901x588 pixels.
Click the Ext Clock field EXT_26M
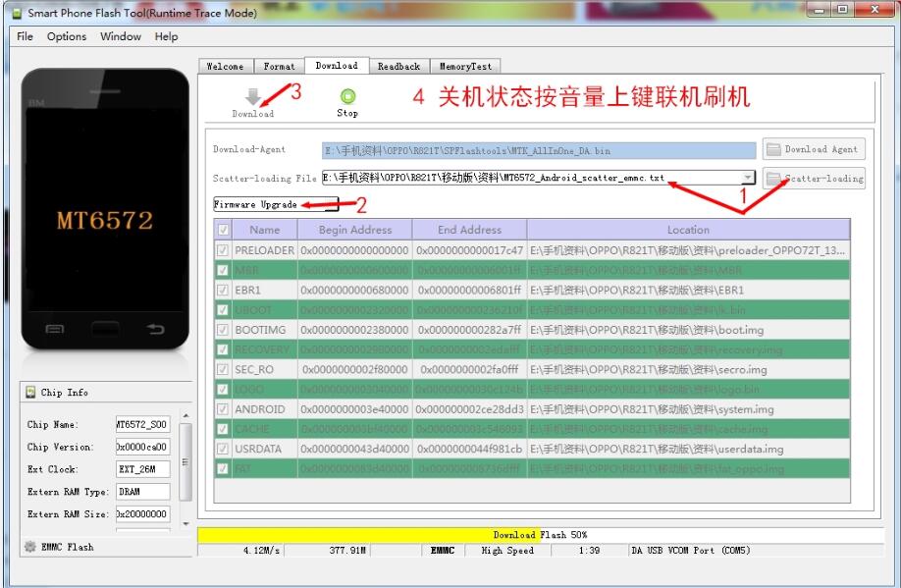click(x=142, y=469)
